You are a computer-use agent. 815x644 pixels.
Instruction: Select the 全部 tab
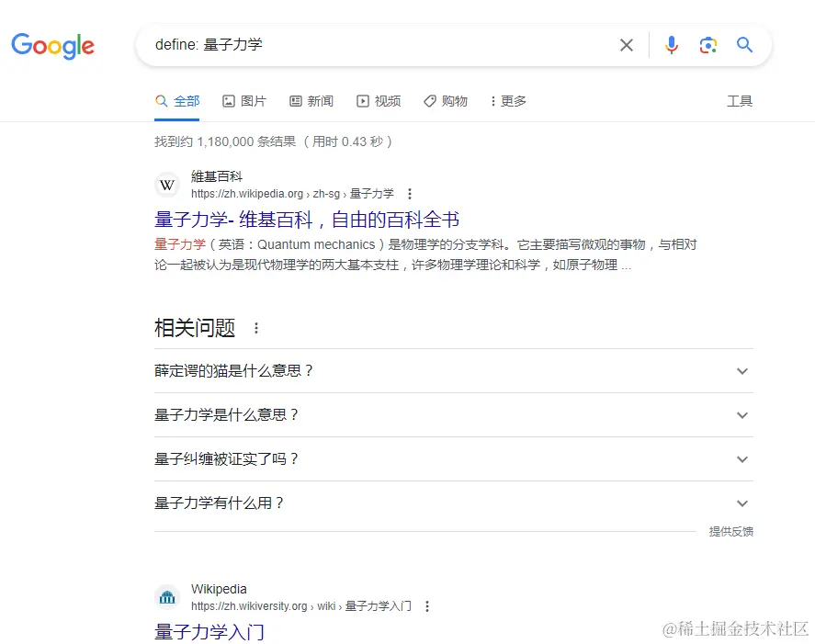click(177, 101)
